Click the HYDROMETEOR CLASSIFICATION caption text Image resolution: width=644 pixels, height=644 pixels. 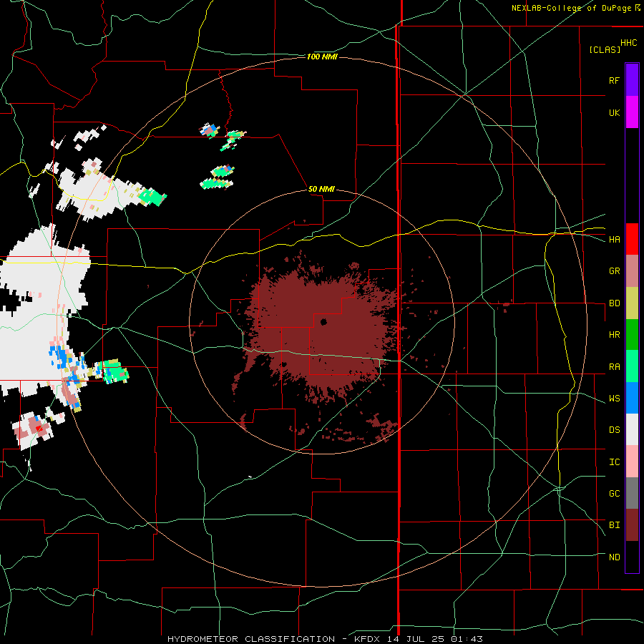pyautogui.click(x=252, y=639)
